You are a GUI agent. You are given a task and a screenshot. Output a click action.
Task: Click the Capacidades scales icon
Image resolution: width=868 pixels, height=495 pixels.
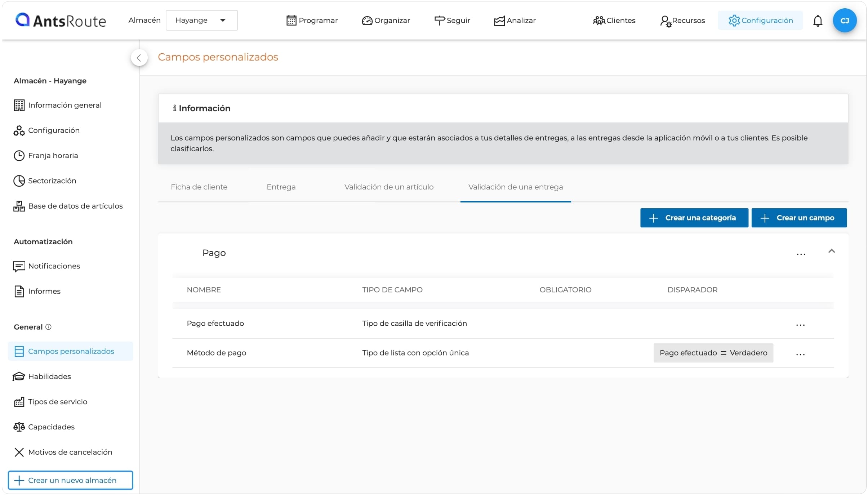pyautogui.click(x=19, y=427)
